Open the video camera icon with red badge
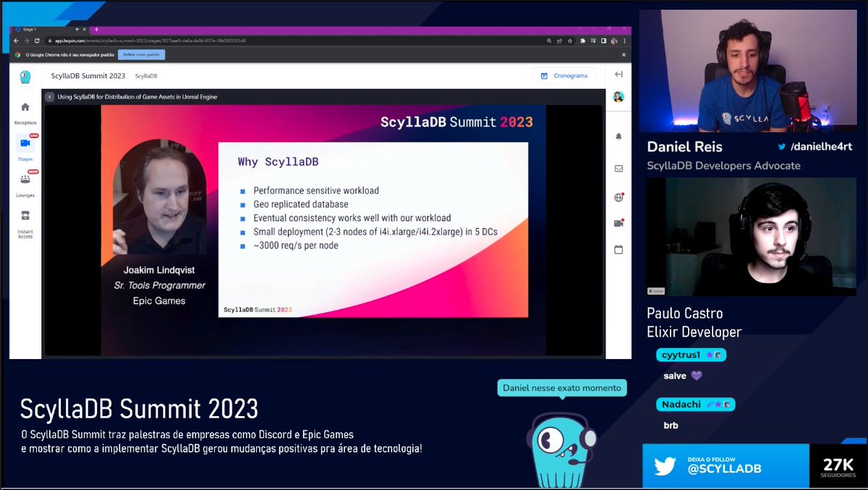 click(x=618, y=223)
